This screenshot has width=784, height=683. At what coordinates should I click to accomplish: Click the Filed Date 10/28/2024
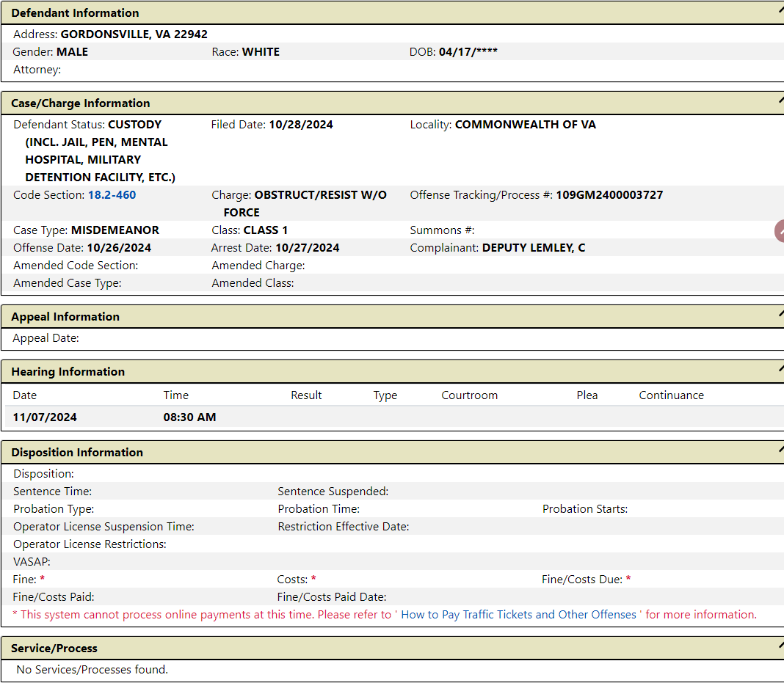click(x=301, y=125)
